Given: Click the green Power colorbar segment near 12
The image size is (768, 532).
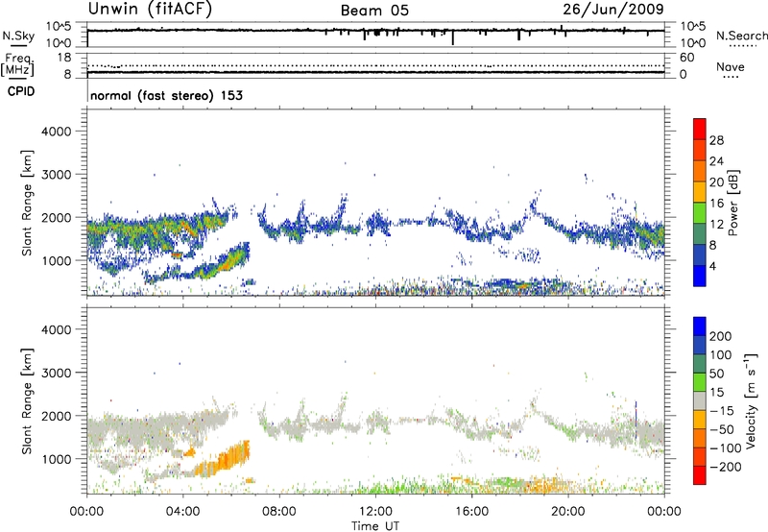Looking at the screenshot, I should click(700, 213).
